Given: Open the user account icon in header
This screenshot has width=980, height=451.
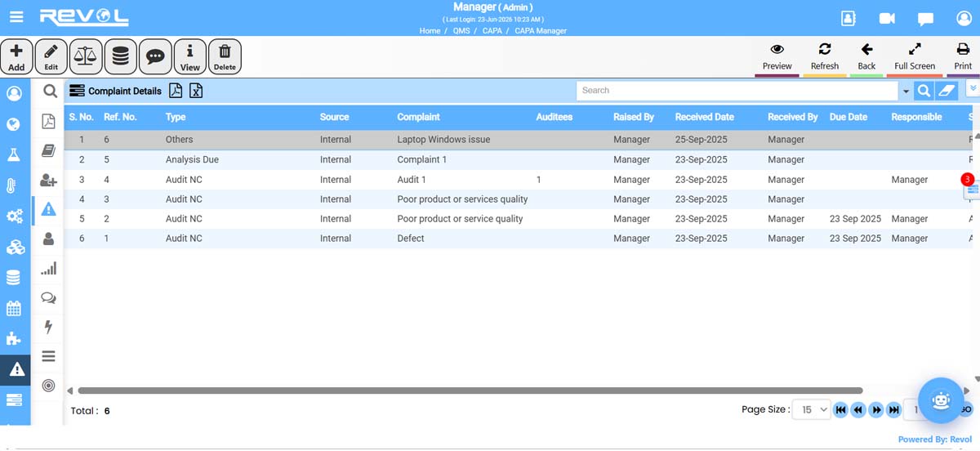Looking at the screenshot, I should click(x=963, y=18).
